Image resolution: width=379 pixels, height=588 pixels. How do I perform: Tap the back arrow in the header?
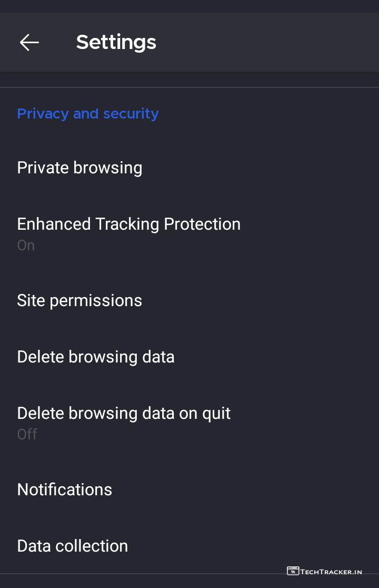(29, 42)
